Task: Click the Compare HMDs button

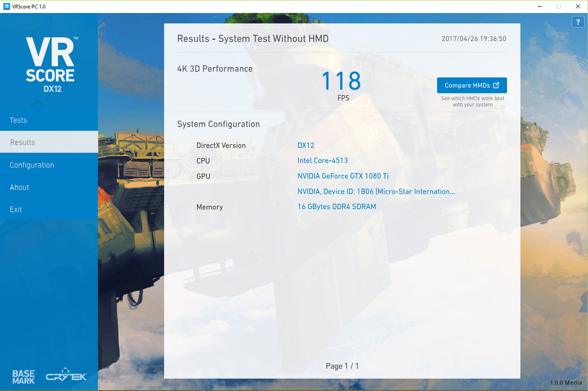Action: pos(472,85)
